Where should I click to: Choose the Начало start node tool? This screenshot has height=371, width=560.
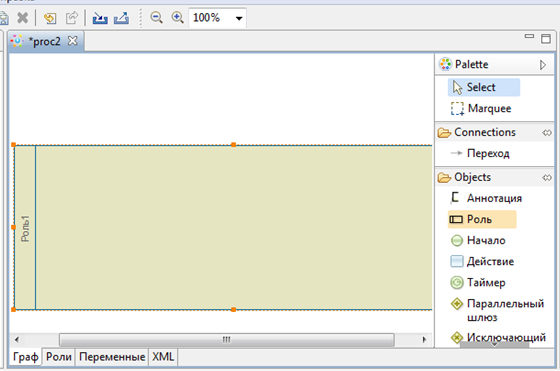478,240
